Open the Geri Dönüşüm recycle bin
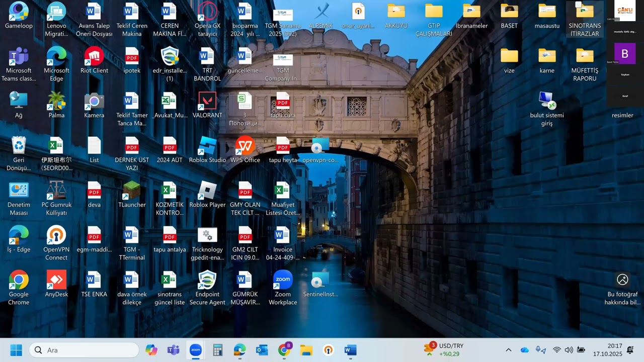 point(19,154)
